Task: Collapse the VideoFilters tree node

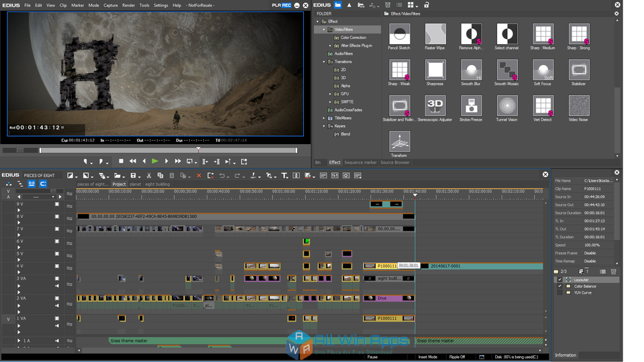Action: click(x=323, y=29)
